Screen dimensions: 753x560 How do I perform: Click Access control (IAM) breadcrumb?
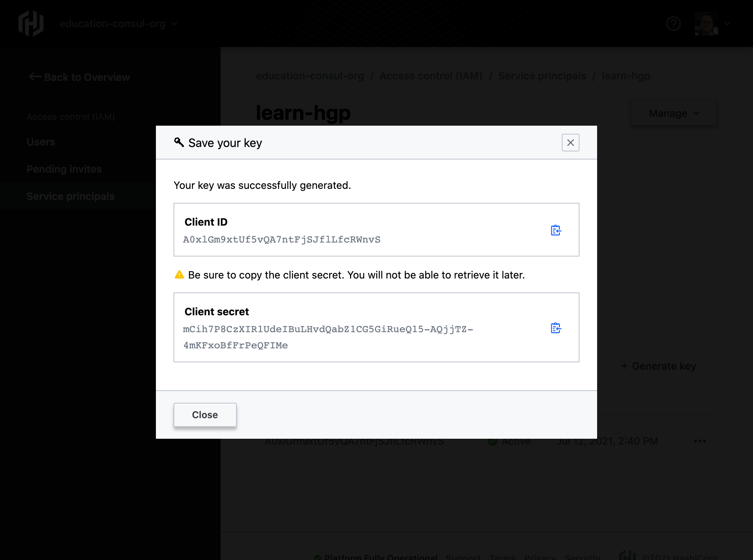tap(431, 76)
